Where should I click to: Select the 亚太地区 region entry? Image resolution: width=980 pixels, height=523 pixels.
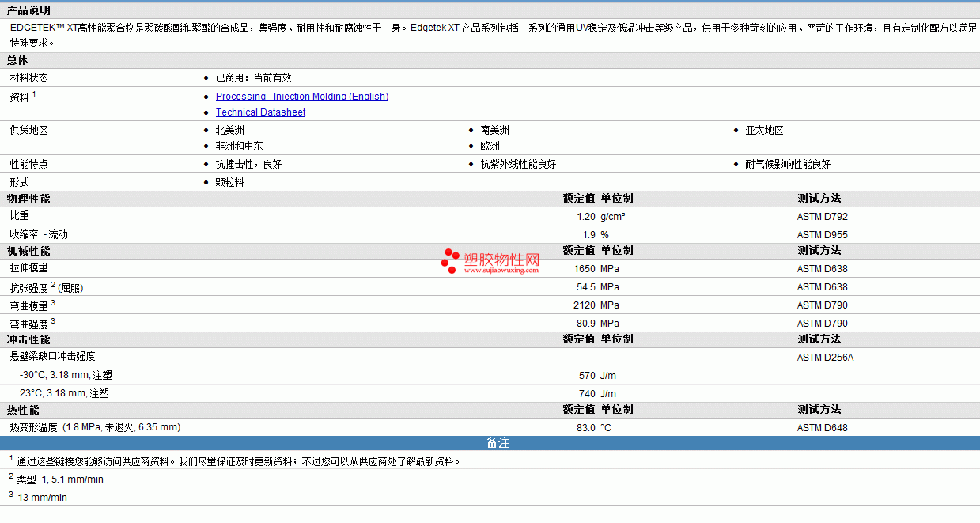point(765,130)
